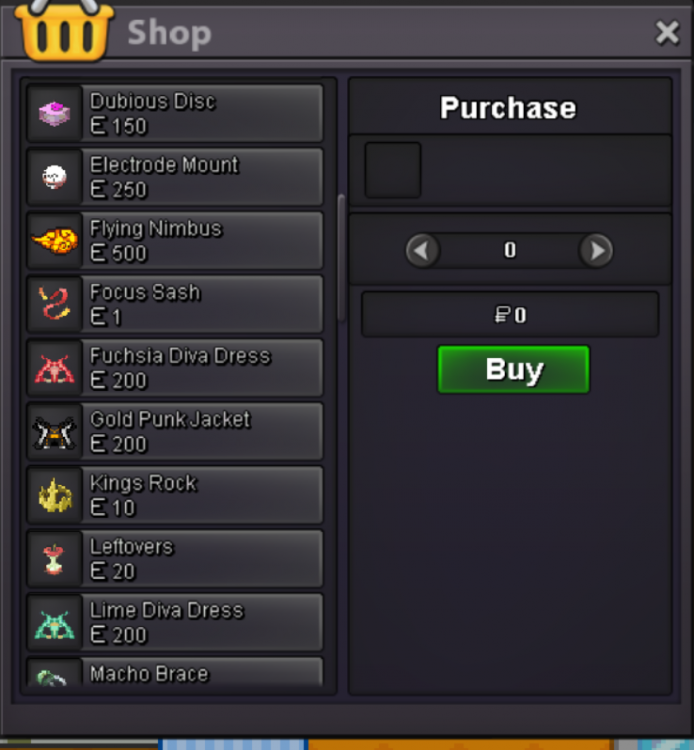Image resolution: width=694 pixels, height=750 pixels.
Task: Select the Fuchsia Diva Dress icon
Action: click(x=54, y=368)
